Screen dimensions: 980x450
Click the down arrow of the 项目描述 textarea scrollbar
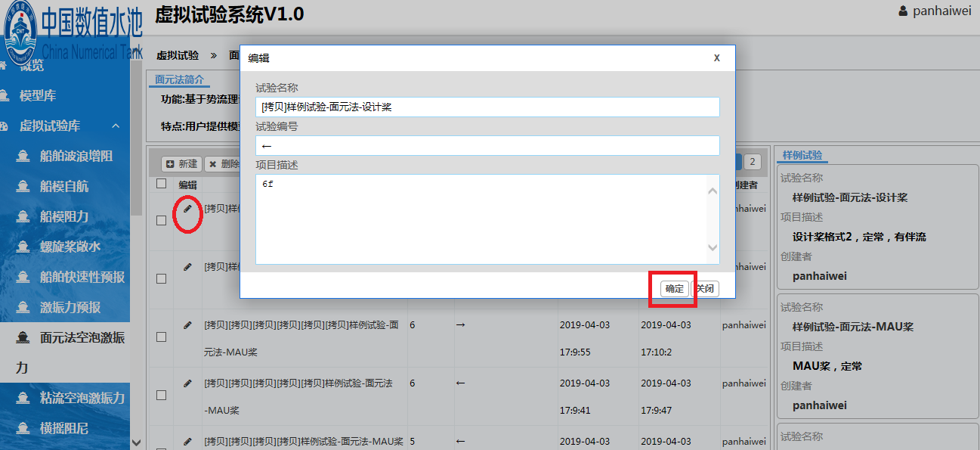(x=712, y=248)
